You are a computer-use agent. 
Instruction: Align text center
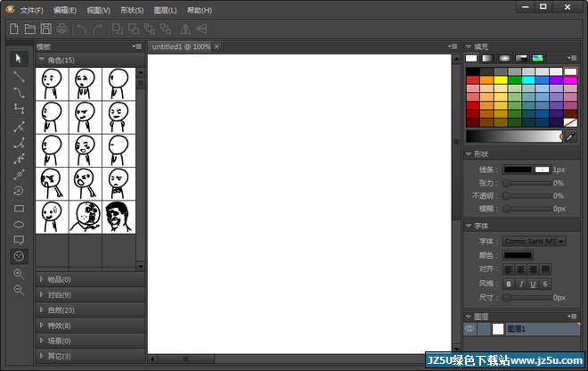[x=521, y=269]
